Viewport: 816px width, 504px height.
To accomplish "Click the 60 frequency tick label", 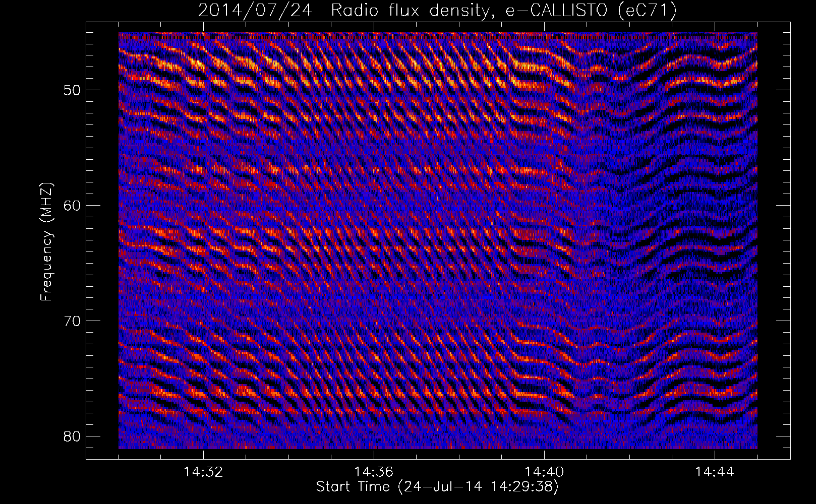I will pyautogui.click(x=73, y=206).
